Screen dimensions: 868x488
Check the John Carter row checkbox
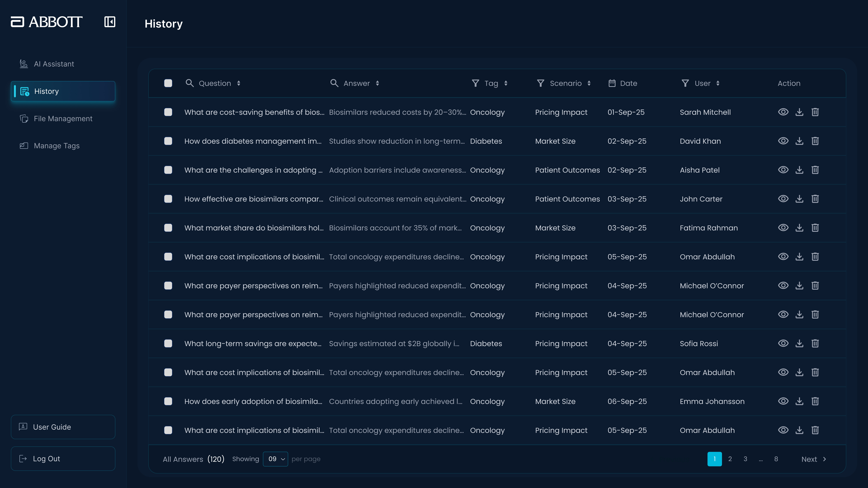tap(168, 199)
